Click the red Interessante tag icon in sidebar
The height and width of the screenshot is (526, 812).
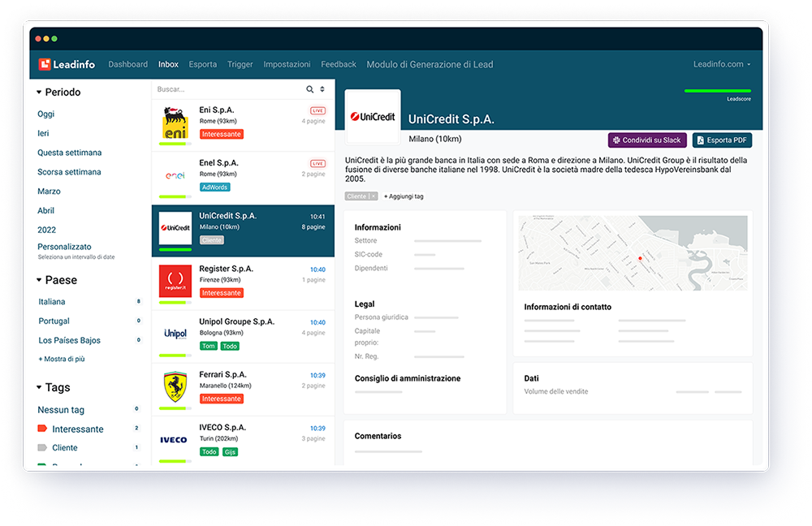pyautogui.click(x=42, y=429)
